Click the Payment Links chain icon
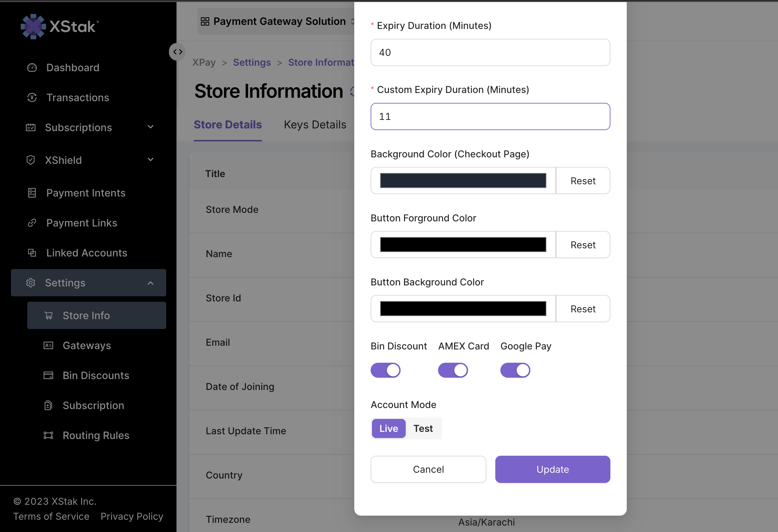Screen dimensions: 778x532 click(32, 223)
